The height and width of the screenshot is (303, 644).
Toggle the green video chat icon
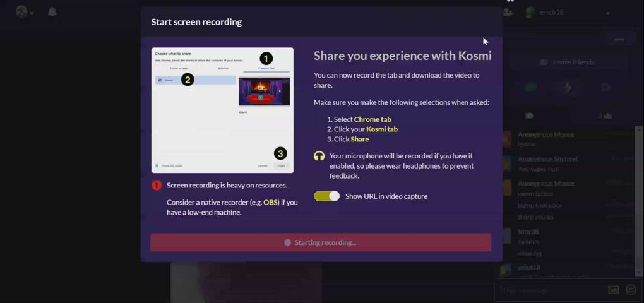tap(530, 87)
